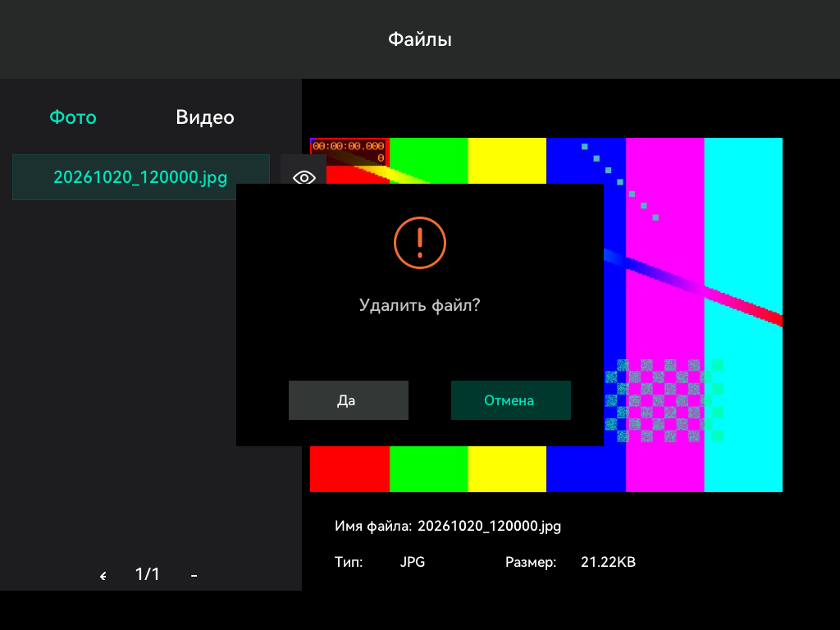Go to the previous page arrow
The height and width of the screenshot is (630, 840).
coord(103,575)
